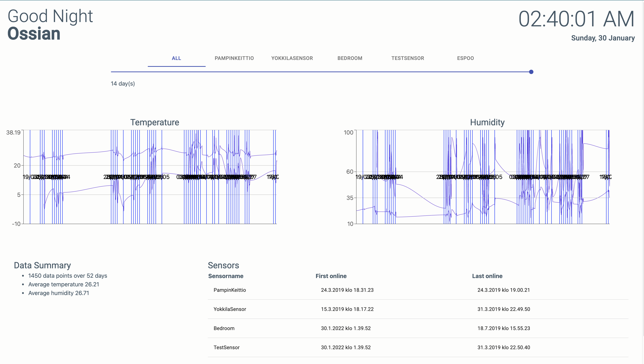Image resolution: width=644 pixels, height=364 pixels.
Task: Click the 02:40:01 AM clock display
Action: click(576, 19)
